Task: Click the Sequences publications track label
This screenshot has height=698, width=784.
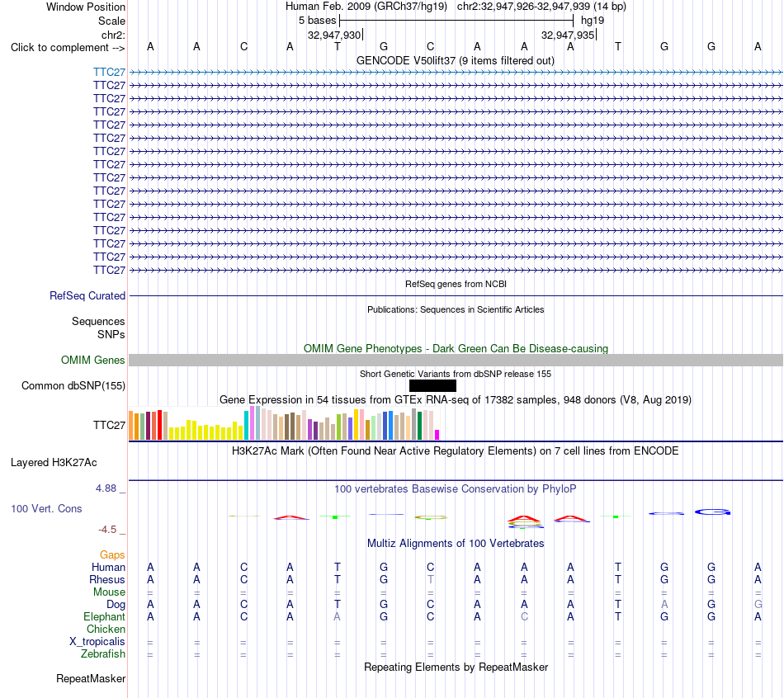Action: click(x=98, y=322)
